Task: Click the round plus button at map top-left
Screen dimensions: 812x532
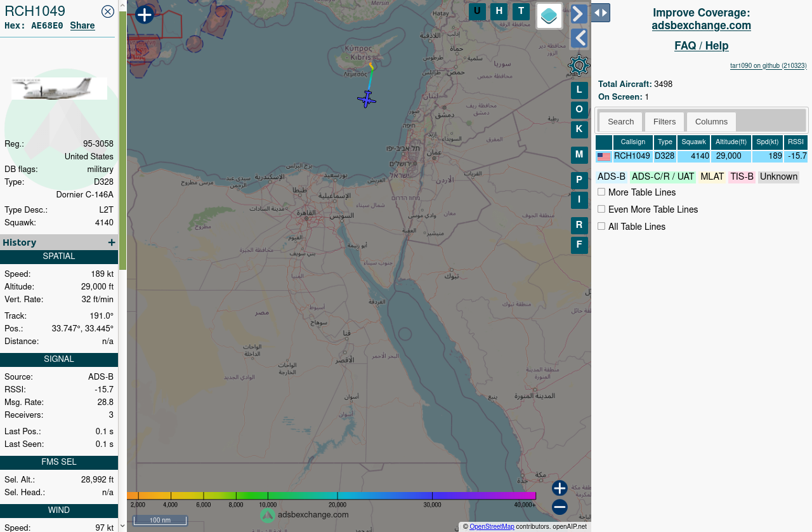Action: [x=145, y=14]
